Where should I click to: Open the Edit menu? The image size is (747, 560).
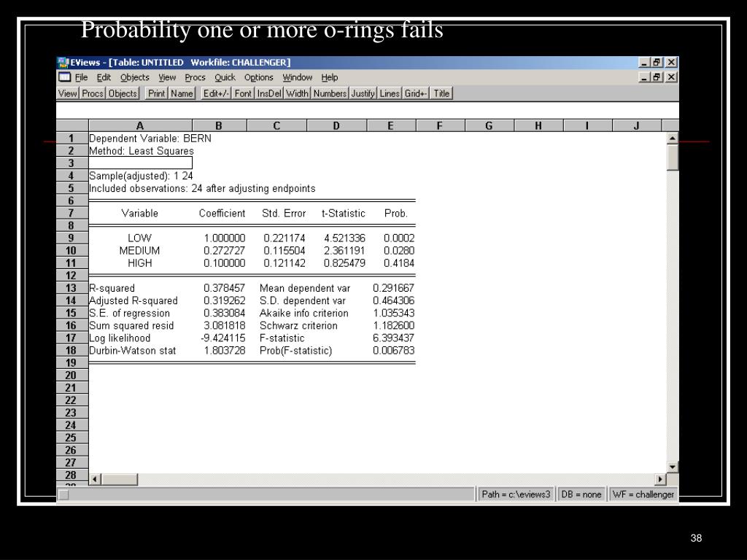tap(104, 77)
